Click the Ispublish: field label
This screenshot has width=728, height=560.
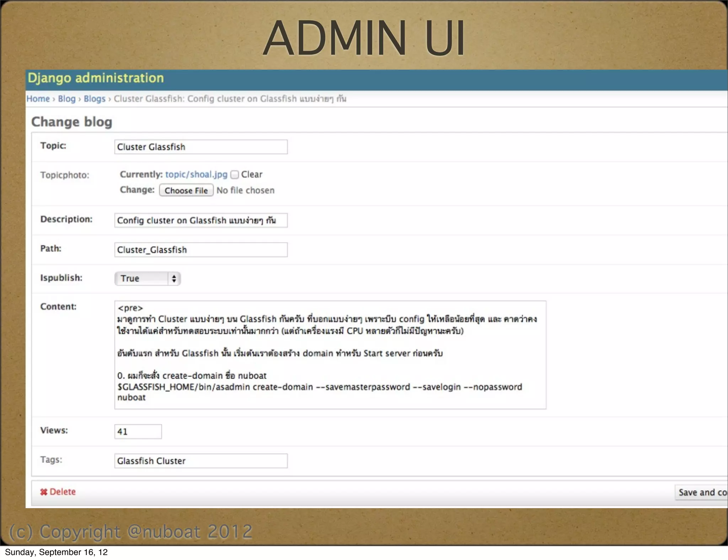(x=61, y=278)
